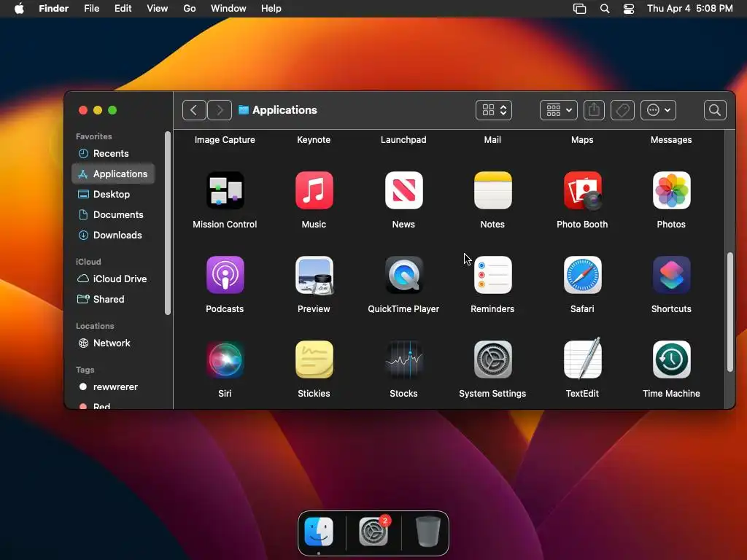Click the Edit Tags toolbar button
This screenshot has width=747, height=560.
click(x=622, y=110)
